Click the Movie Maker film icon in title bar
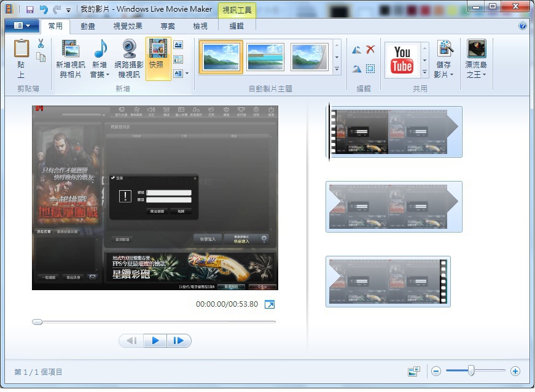 point(9,9)
